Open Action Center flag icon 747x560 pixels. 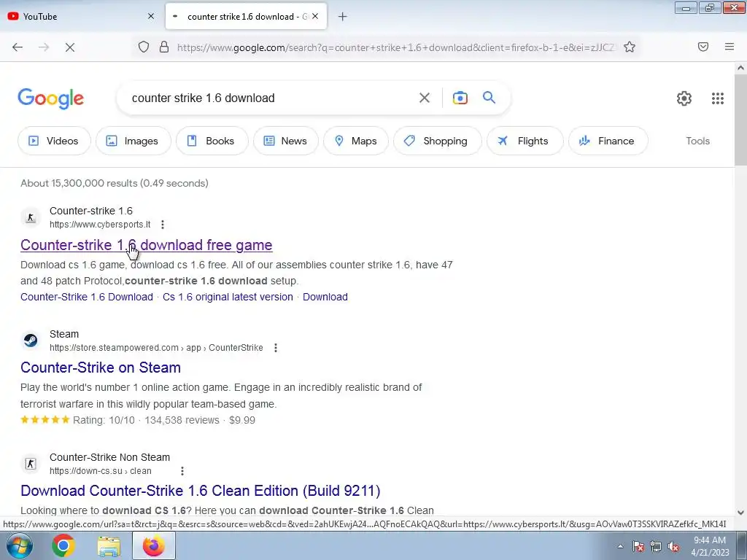(x=638, y=546)
